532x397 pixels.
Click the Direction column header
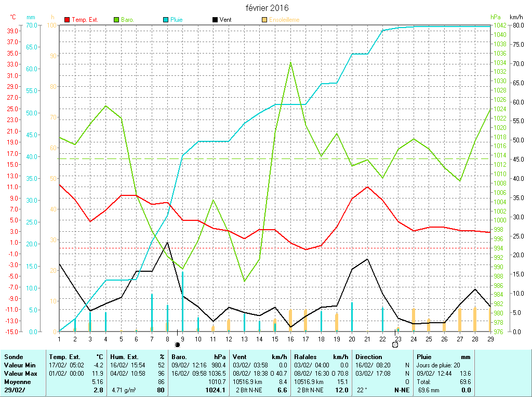[368, 357]
